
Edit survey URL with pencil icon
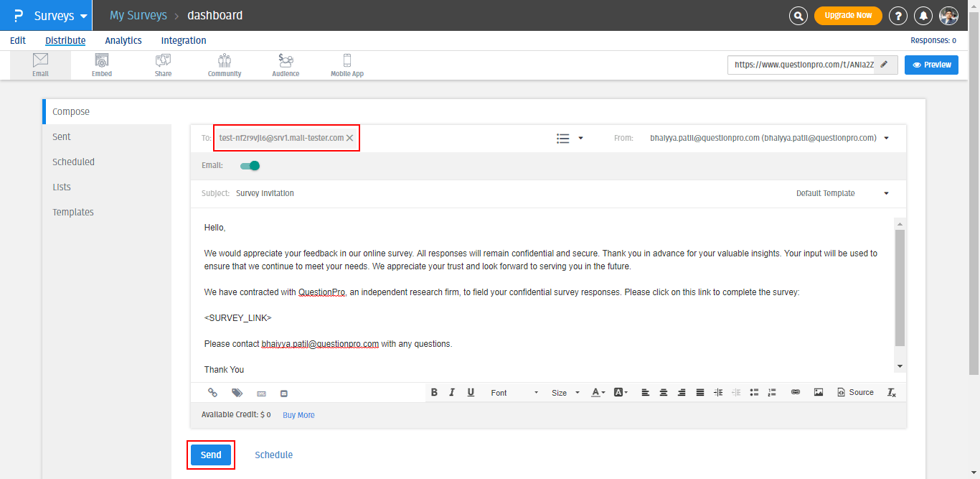click(885, 65)
